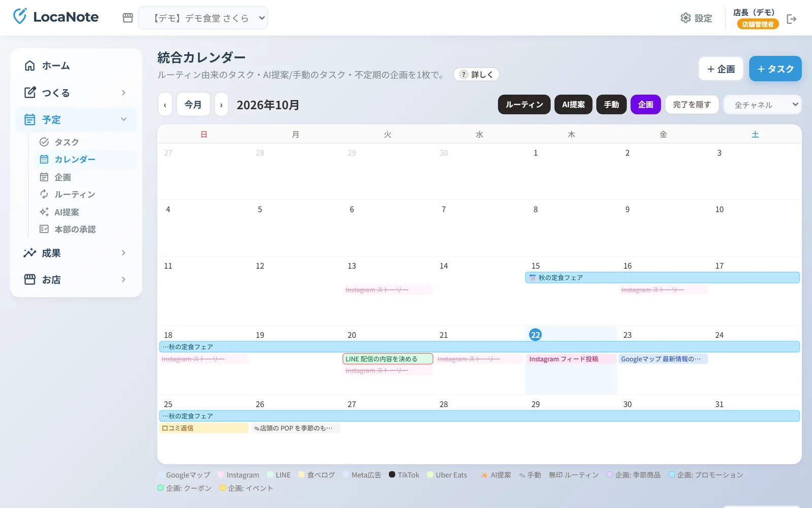Click the blue + タスク button
This screenshot has height=508, width=812.
775,69
